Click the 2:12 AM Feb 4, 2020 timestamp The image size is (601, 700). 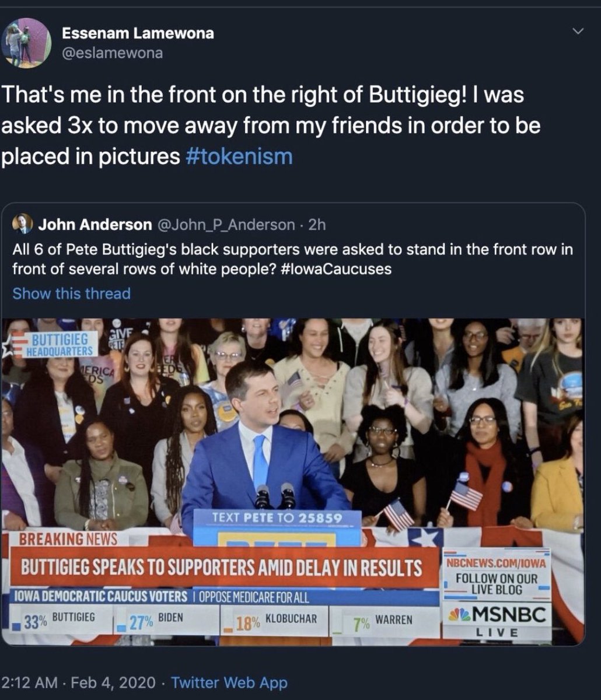[79, 682]
